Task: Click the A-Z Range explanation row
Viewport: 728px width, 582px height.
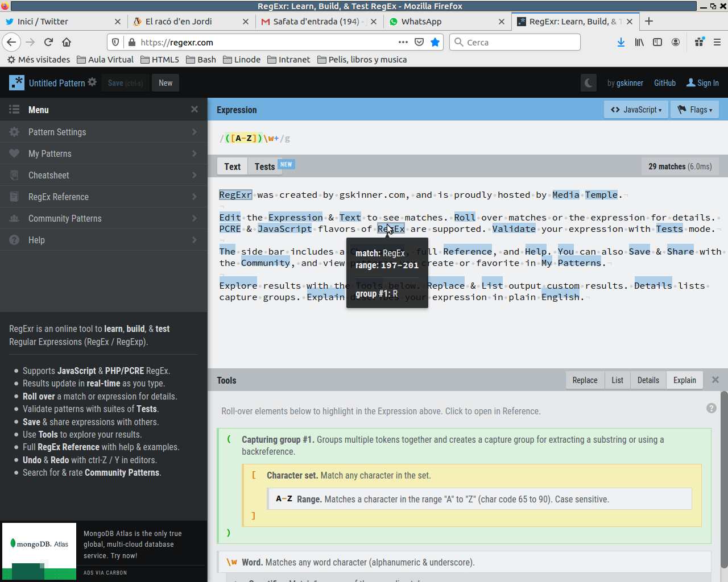Action: pyautogui.click(x=479, y=499)
